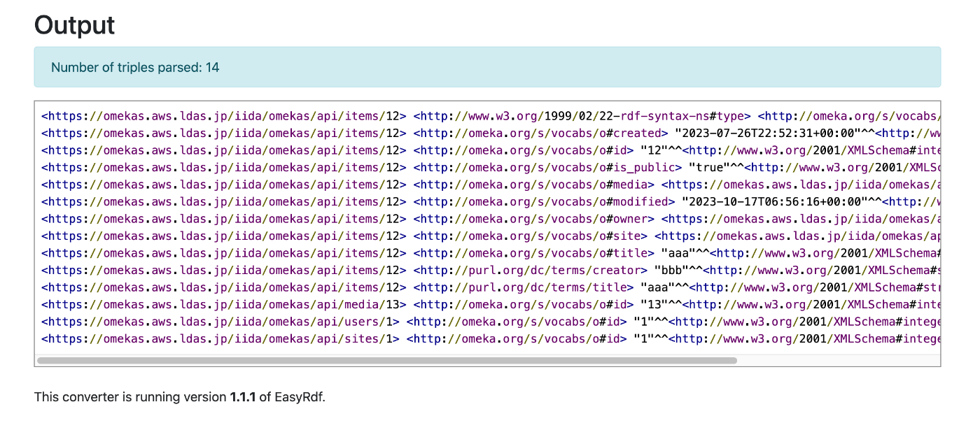Select the triples count alert banner

point(490,67)
